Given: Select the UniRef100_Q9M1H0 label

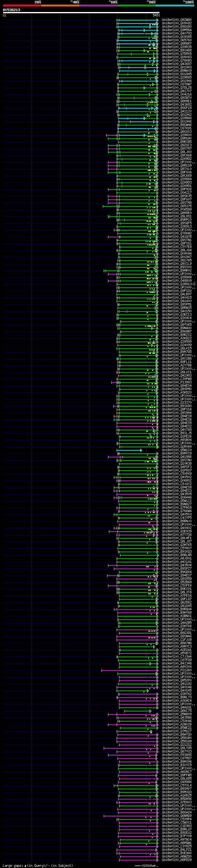Looking at the screenshot, I should (x=176, y=139).
